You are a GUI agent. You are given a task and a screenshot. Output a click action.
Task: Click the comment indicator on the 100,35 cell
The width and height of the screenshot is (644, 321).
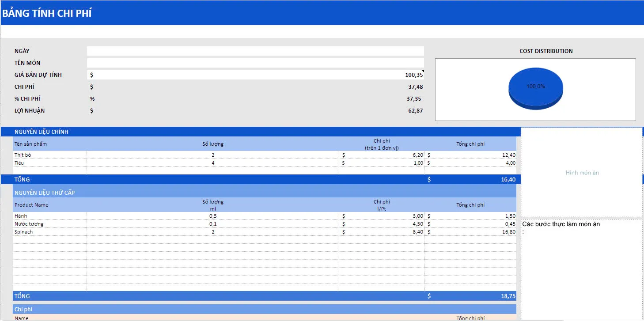coord(422,72)
